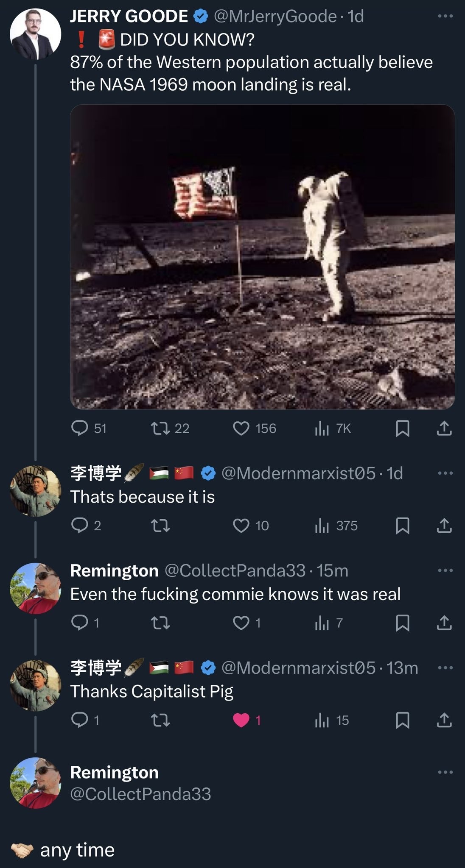Viewport: 465px width, 868px height.
Task: Visit @CollectPanda33 handle on the final tweet
Action: tap(140, 794)
